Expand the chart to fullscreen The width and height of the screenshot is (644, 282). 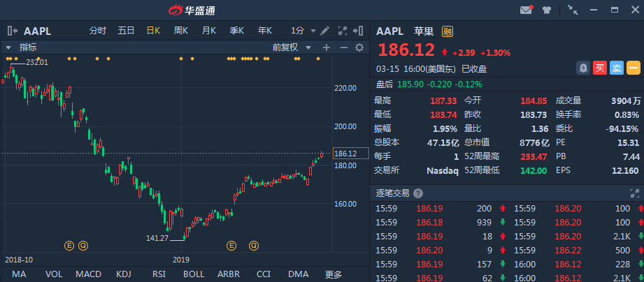click(343, 31)
